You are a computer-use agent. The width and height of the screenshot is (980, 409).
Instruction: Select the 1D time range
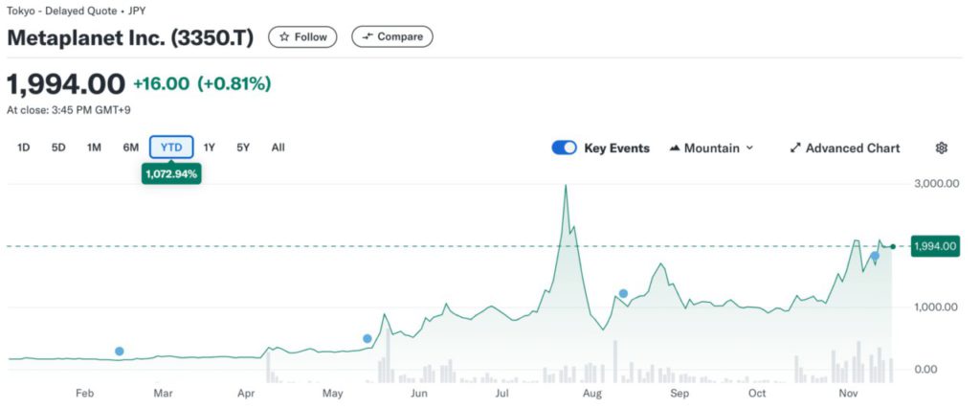(25, 148)
